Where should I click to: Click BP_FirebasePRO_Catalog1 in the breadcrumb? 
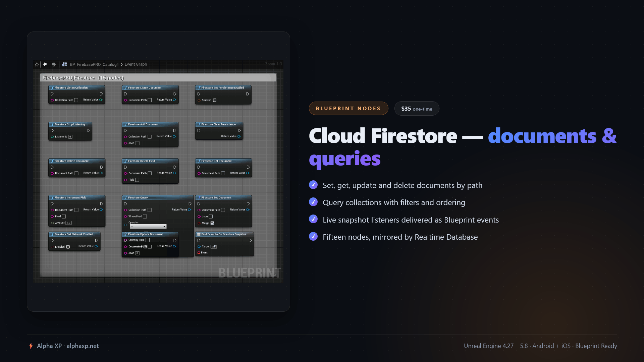(94, 64)
